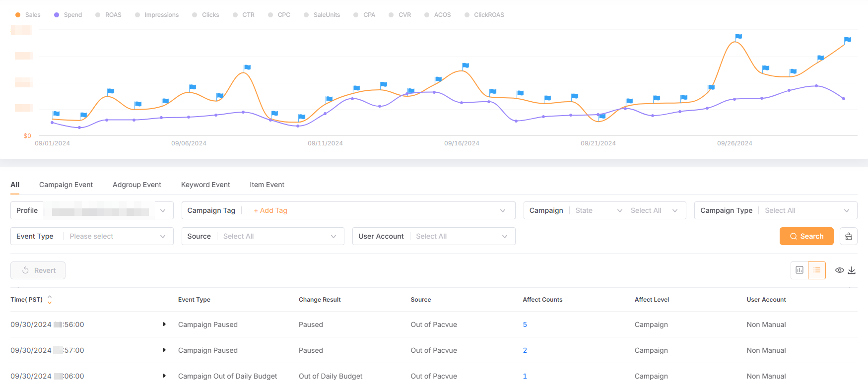
Task: Click the clear filters icon beside Search
Action: tap(848, 237)
